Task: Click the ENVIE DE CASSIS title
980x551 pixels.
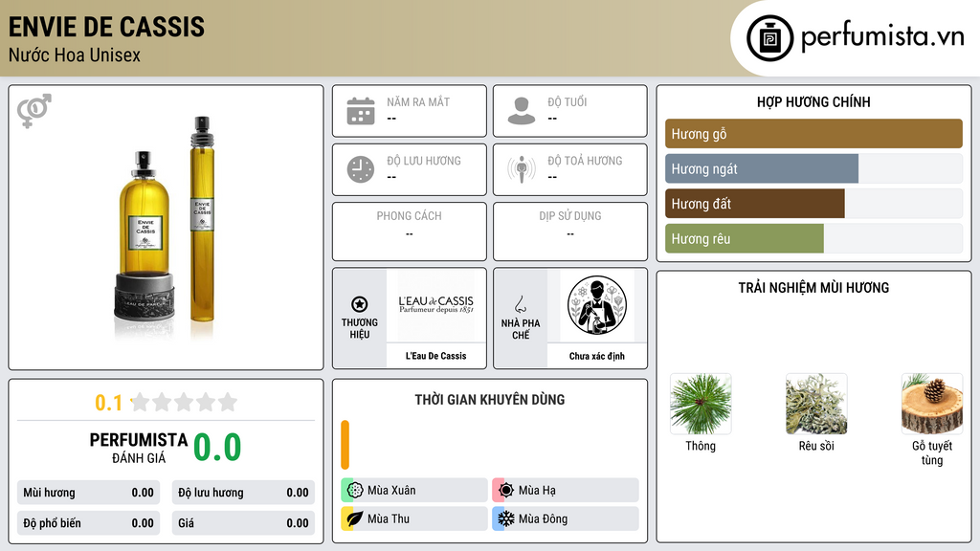Action: coord(106,27)
